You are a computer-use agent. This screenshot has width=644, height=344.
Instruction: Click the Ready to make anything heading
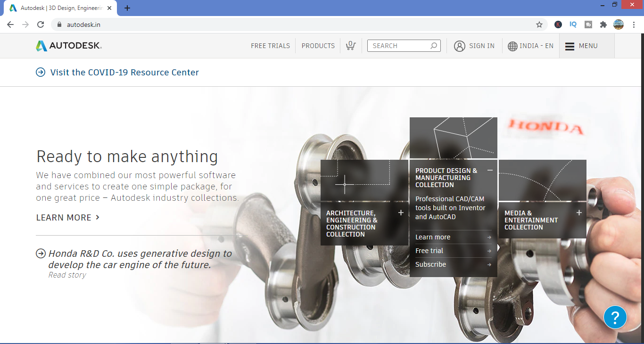(x=127, y=156)
